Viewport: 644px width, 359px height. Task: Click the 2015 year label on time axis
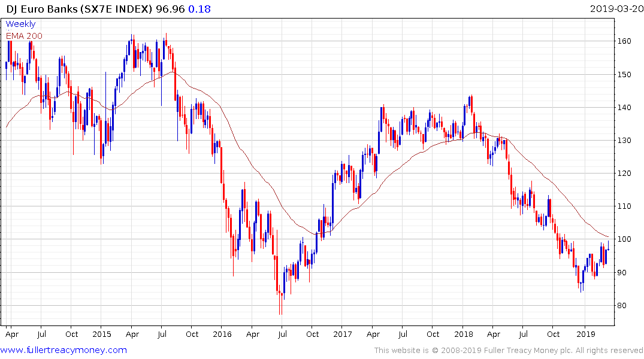[101, 334]
